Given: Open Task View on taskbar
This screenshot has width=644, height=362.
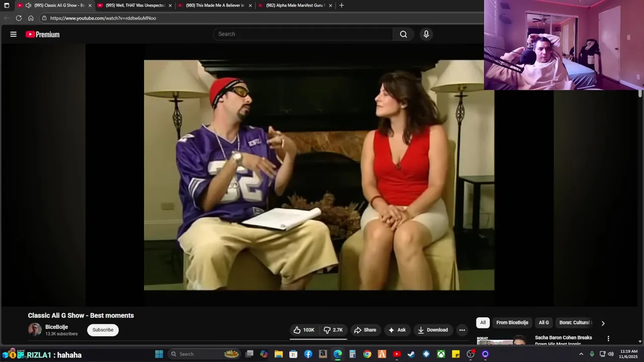Looking at the screenshot, I should click(249, 354).
